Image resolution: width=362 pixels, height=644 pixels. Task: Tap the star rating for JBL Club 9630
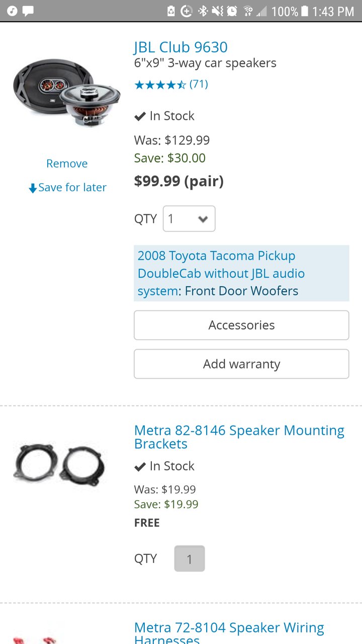[x=160, y=85]
